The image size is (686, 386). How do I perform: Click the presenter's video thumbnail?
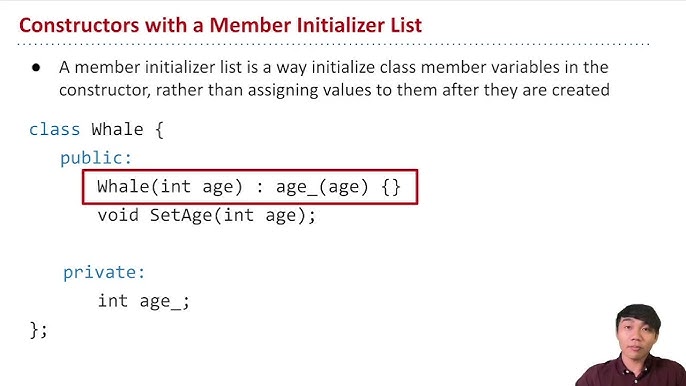coord(630,345)
